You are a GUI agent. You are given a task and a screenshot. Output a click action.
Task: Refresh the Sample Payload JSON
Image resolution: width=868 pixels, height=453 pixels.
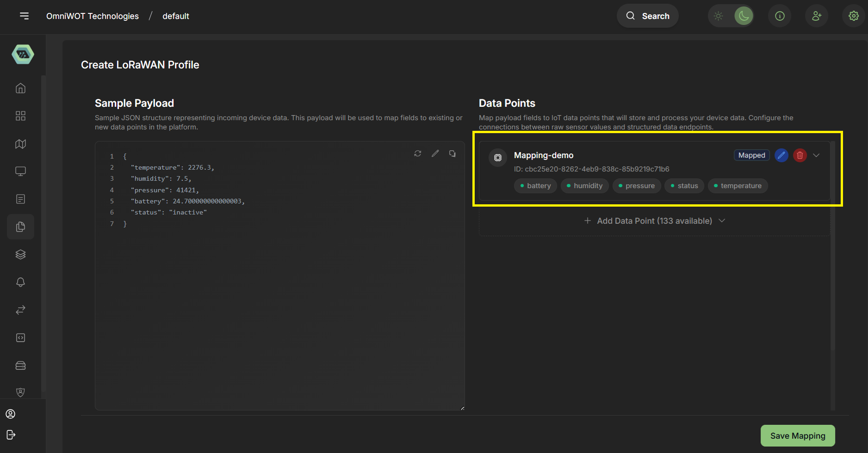pos(417,153)
